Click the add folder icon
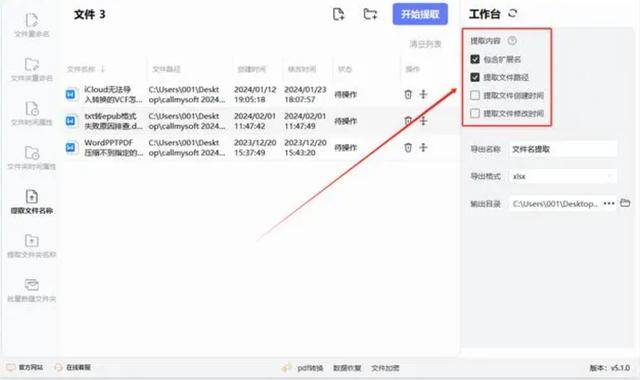640x380 pixels. pyautogui.click(x=370, y=14)
